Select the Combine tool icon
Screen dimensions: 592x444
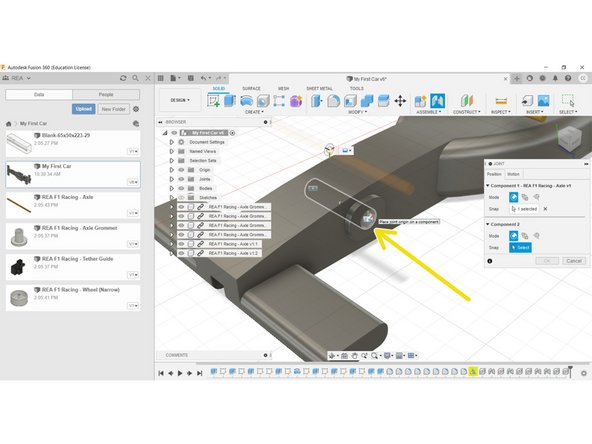367,101
